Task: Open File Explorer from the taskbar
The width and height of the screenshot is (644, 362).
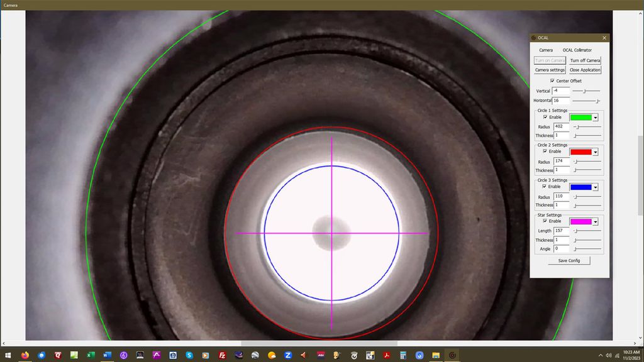Action: point(436,355)
